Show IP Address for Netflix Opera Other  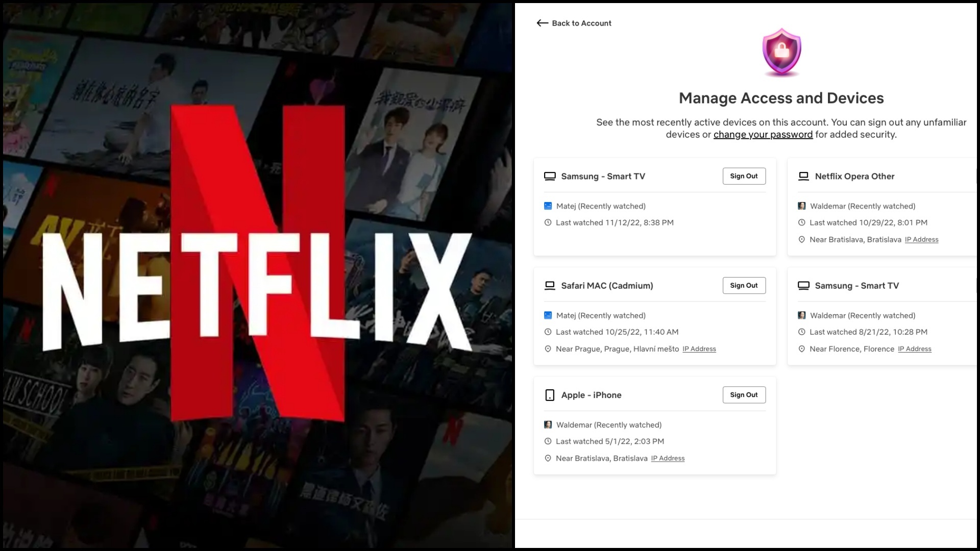tap(921, 239)
